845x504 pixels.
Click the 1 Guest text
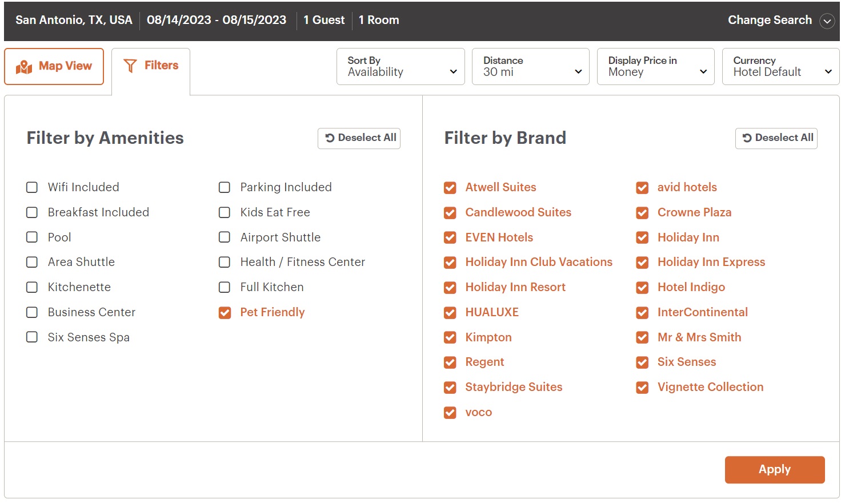(324, 20)
